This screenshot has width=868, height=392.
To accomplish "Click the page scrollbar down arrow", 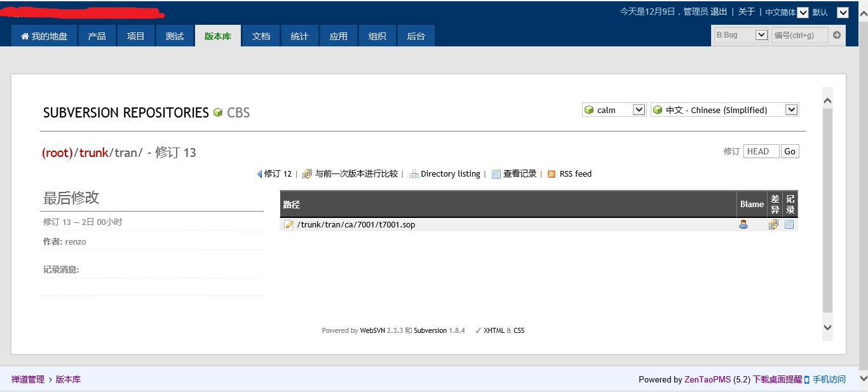I will pos(862,379).
